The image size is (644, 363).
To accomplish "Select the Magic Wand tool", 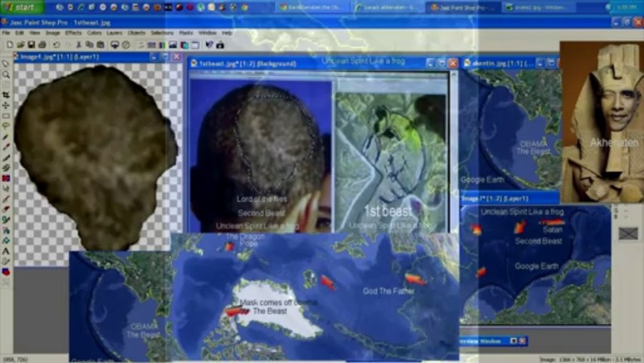I will [6, 137].
